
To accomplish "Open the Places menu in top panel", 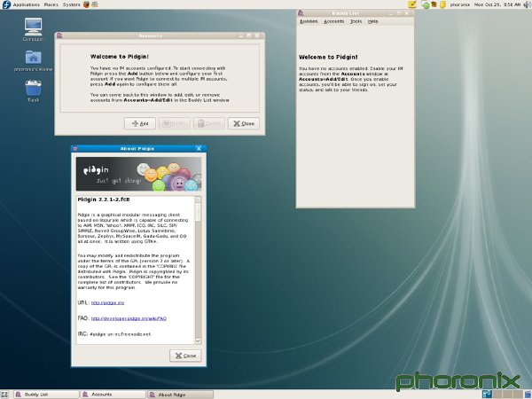I will coord(51,4).
